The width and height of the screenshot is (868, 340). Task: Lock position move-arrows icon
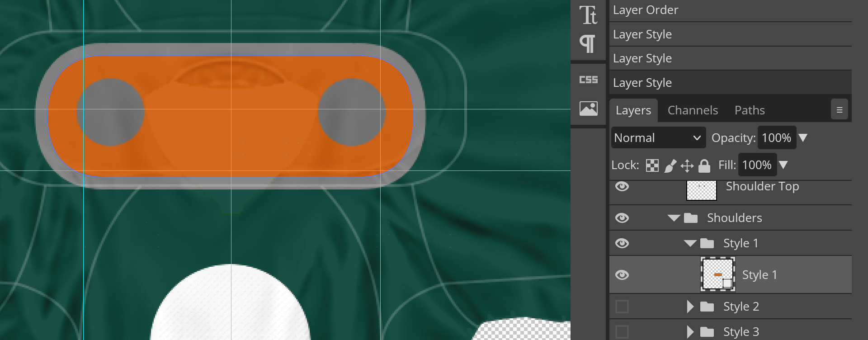click(x=687, y=165)
